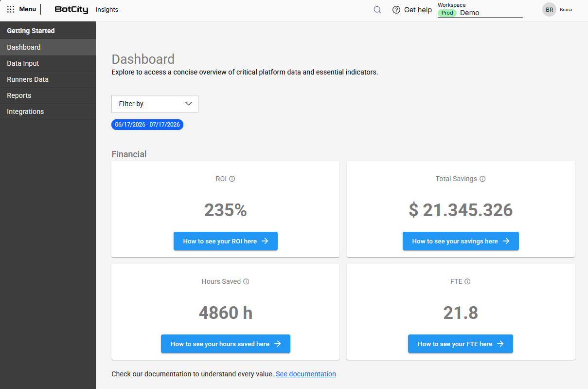Open Runners Data in sidebar

(x=48, y=79)
